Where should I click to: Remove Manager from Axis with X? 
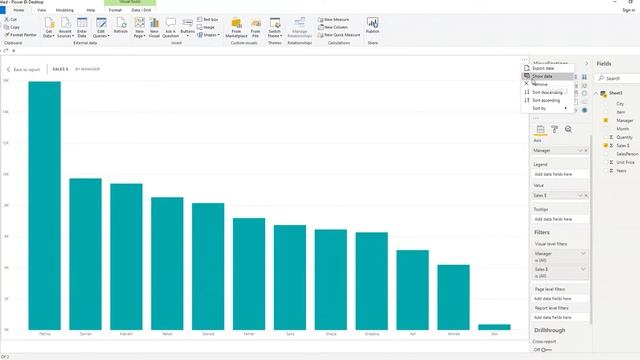pos(586,151)
